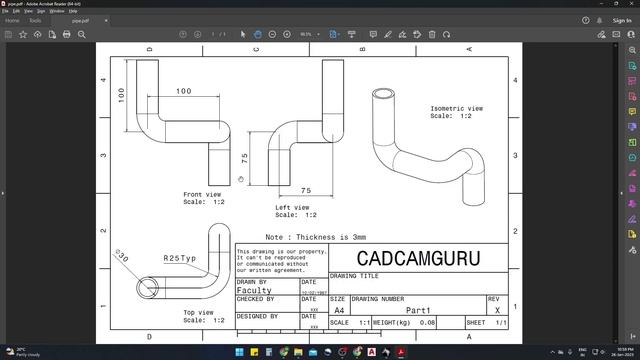Open notifications bell icon
Viewport: 640px width, 360px height.
(599, 20)
